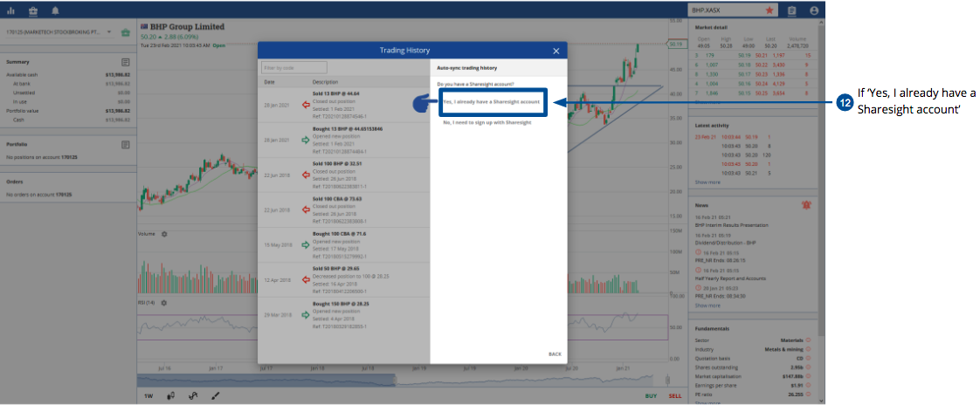
Task: Open RSI (14) indicator settings gear
Action: coord(163,303)
